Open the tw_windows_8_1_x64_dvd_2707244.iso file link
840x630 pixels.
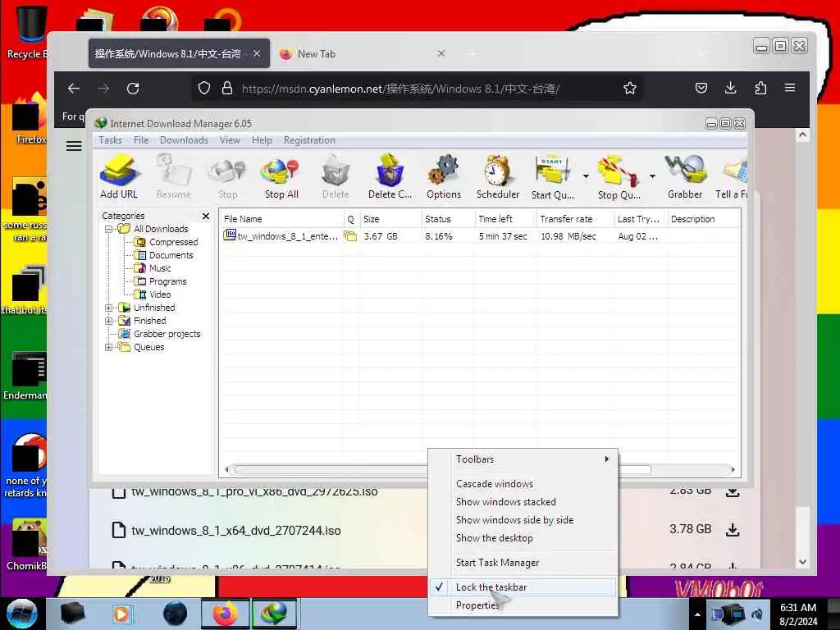(x=236, y=531)
